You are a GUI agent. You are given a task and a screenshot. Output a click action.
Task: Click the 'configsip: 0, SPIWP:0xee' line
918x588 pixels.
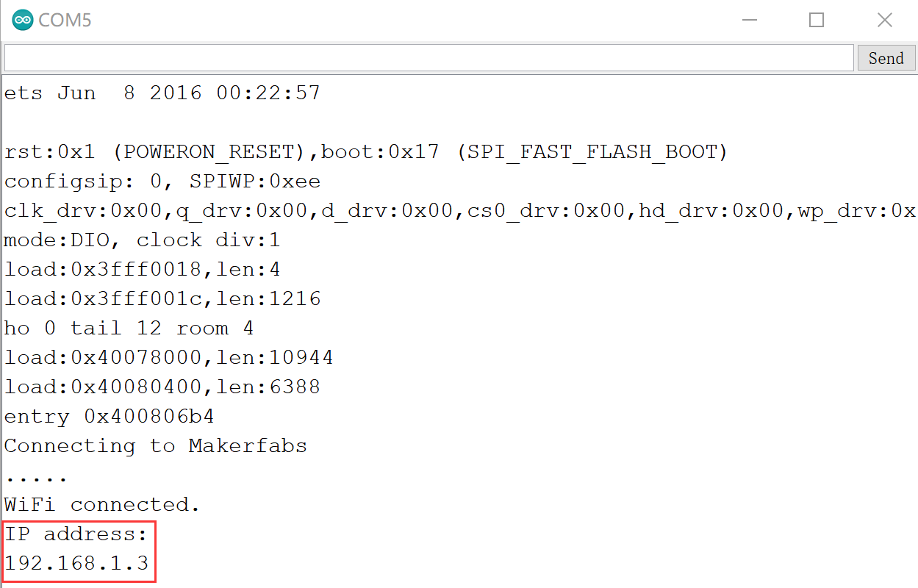point(162,181)
